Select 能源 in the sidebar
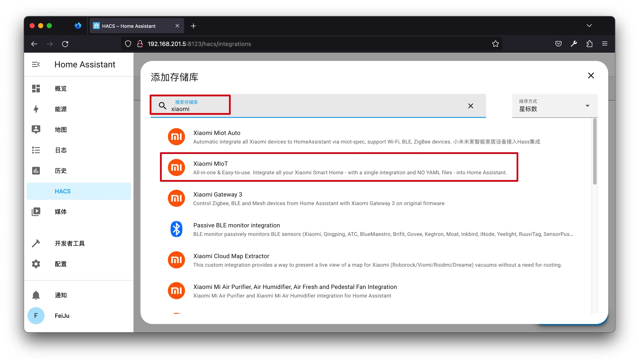 (79, 109)
